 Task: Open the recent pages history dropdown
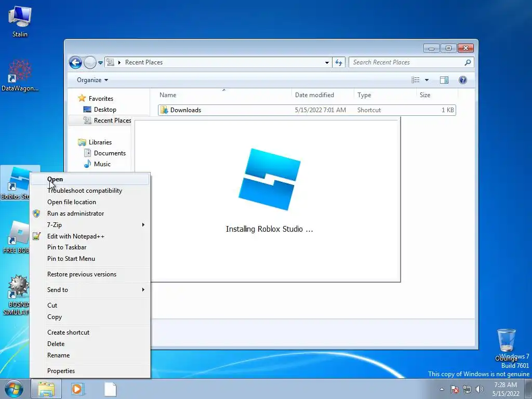pyautogui.click(x=100, y=63)
